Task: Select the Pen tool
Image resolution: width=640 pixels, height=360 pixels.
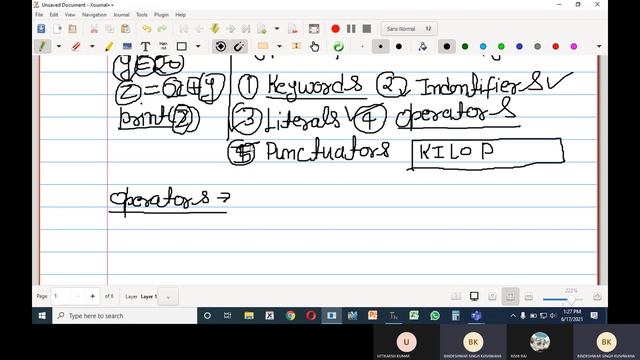Action: coord(42,47)
